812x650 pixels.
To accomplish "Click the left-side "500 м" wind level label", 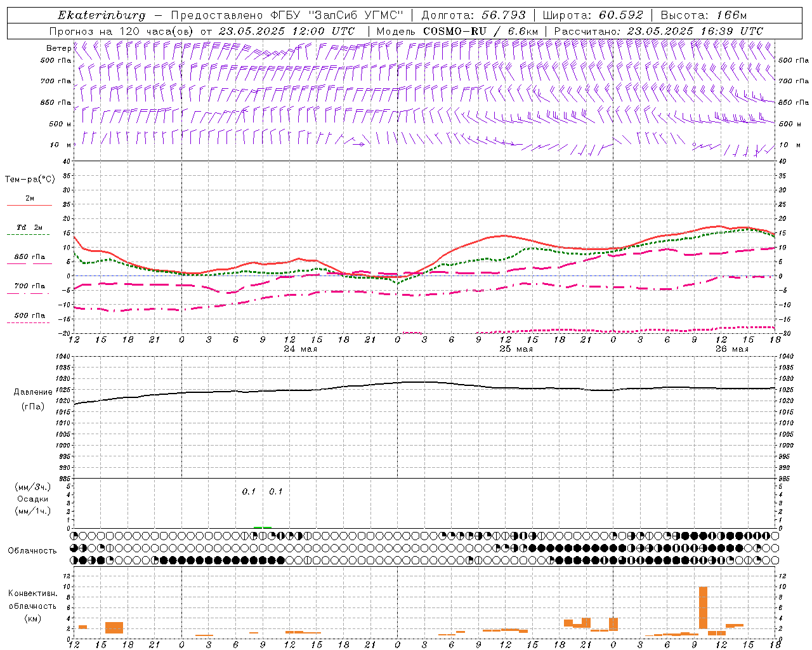I will coord(60,124).
